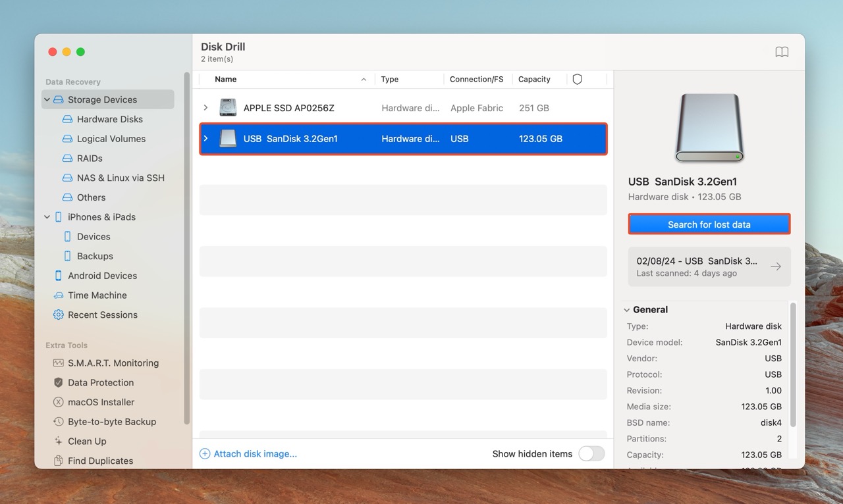Click the S.M.A.R.T. Monitoring icon
Viewport: 843px width, 504px height.
(x=59, y=363)
